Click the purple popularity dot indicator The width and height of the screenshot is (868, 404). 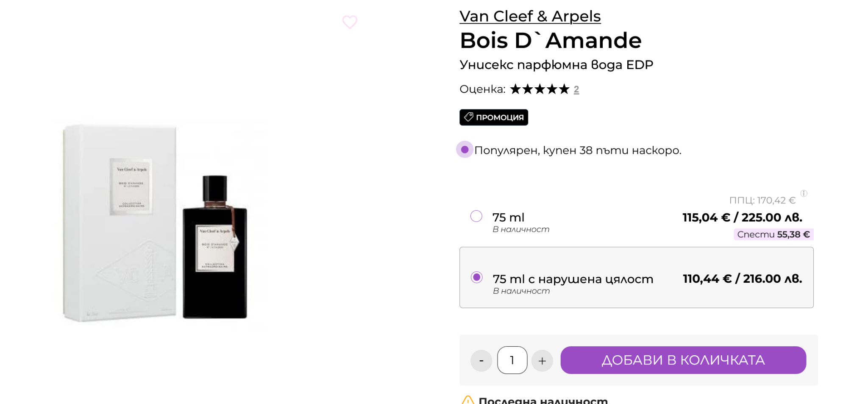click(465, 150)
